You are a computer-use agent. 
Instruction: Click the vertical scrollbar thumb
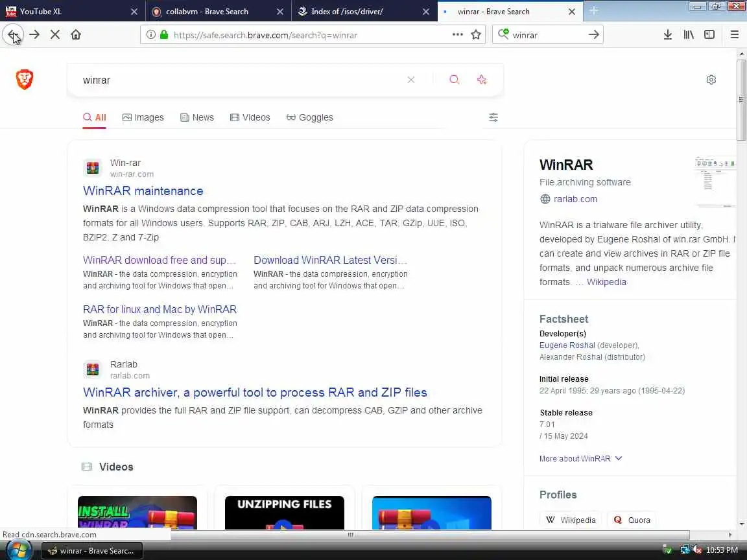point(741,100)
